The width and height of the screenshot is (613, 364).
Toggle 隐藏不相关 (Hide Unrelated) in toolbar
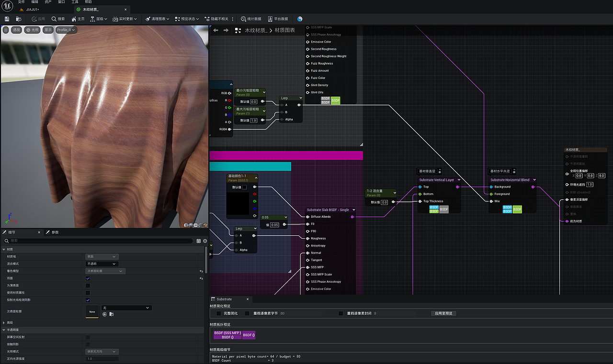pos(216,19)
